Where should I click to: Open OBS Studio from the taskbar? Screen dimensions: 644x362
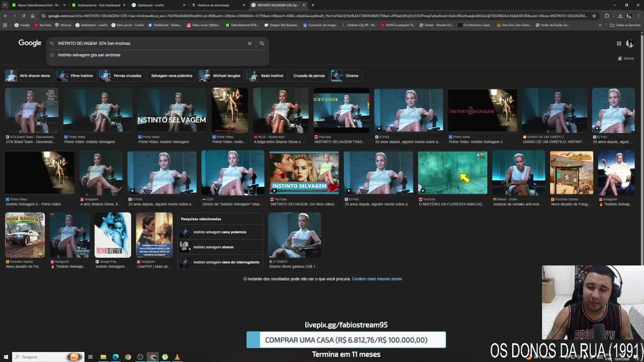140,357
